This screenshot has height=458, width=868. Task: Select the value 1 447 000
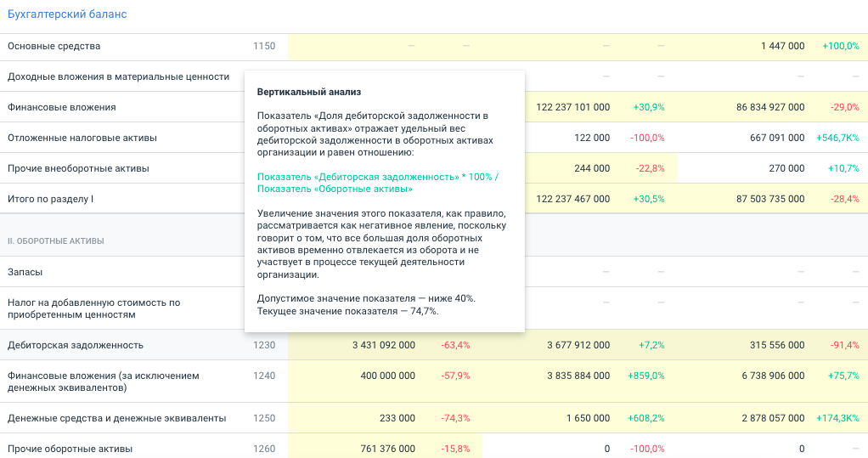(x=782, y=46)
